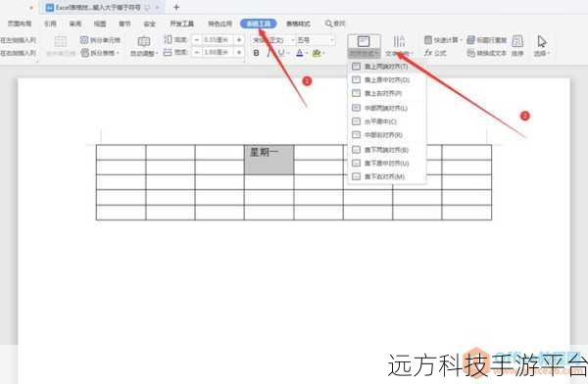Click the fx Formula button
588x384 pixels.
click(435, 53)
